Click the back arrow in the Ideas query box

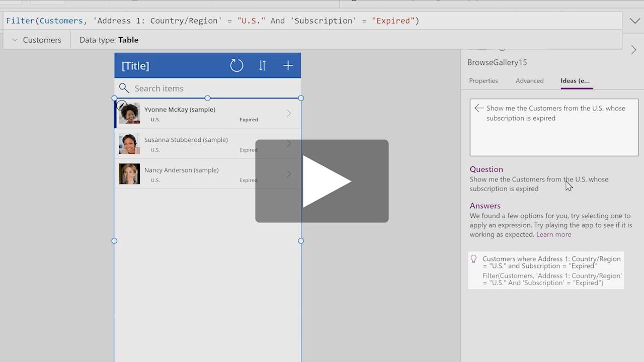(478, 108)
